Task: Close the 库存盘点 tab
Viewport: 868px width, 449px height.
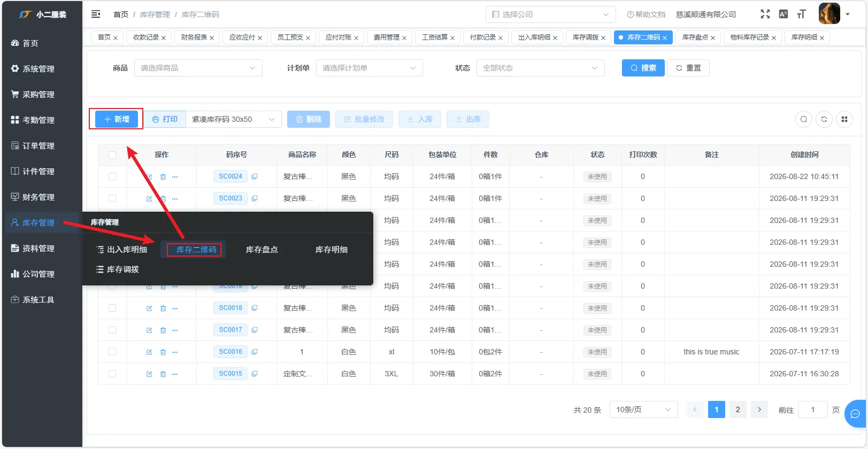Action: click(713, 38)
